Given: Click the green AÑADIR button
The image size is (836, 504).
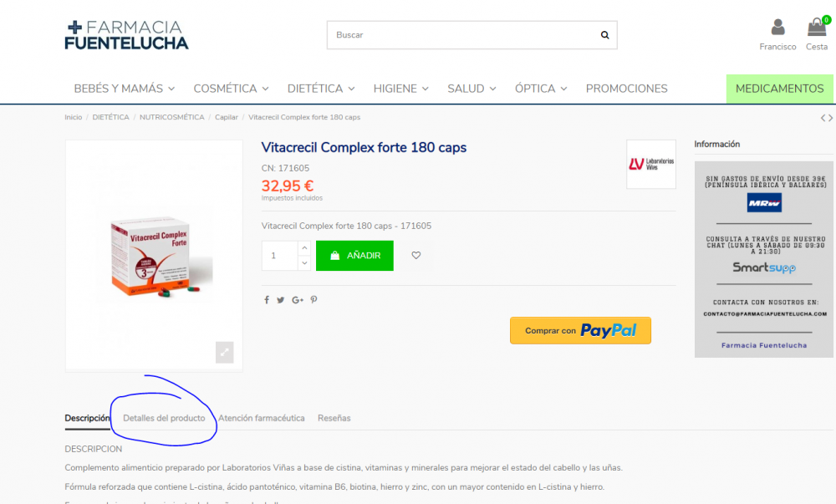Looking at the screenshot, I should (x=354, y=256).
